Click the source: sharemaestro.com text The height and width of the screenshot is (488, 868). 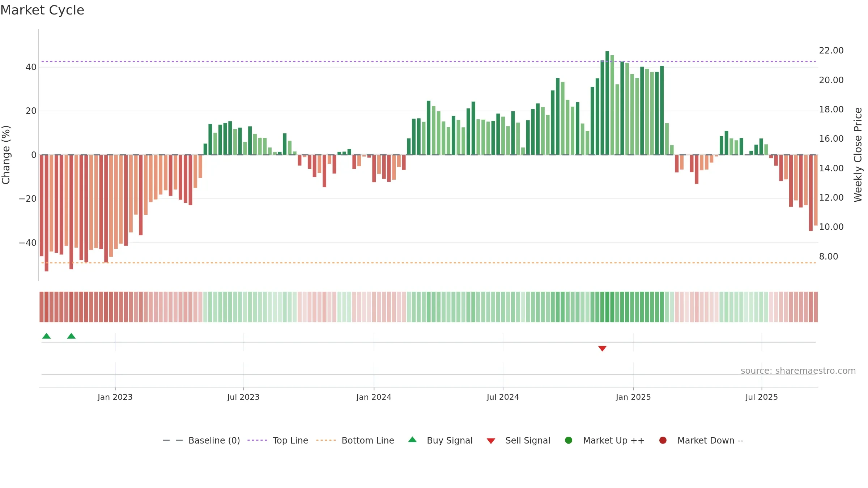pyautogui.click(x=798, y=371)
